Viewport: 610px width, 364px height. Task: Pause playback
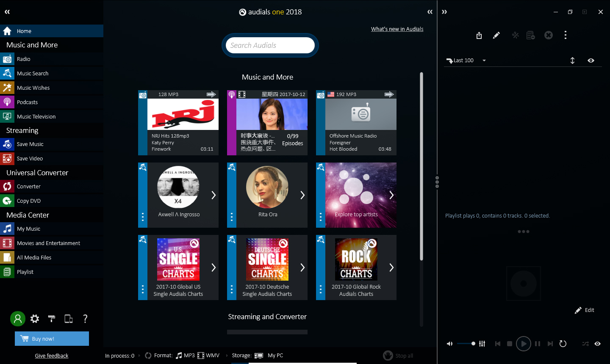tap(538, 344)
